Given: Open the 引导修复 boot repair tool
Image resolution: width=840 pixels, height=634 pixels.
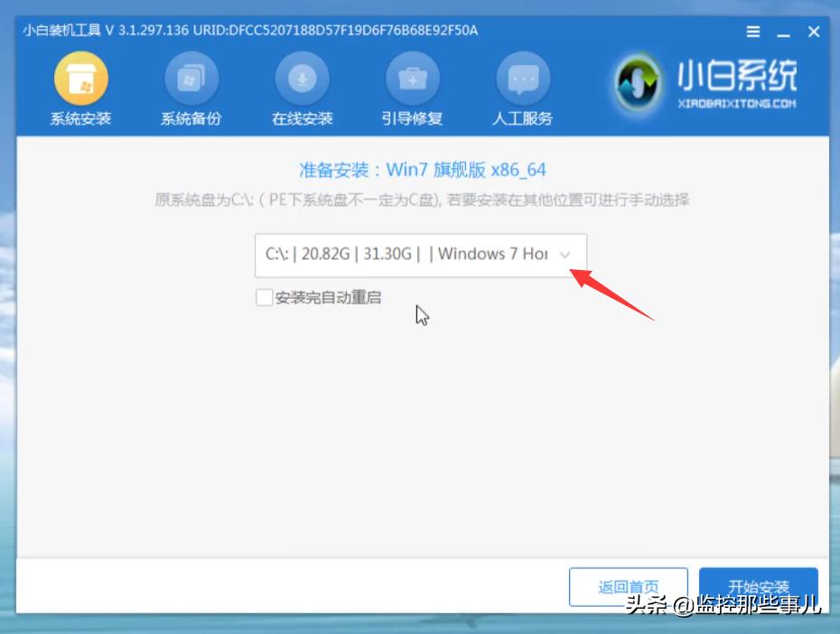Looking at the screenshot, I should click(x=412, y=86).
